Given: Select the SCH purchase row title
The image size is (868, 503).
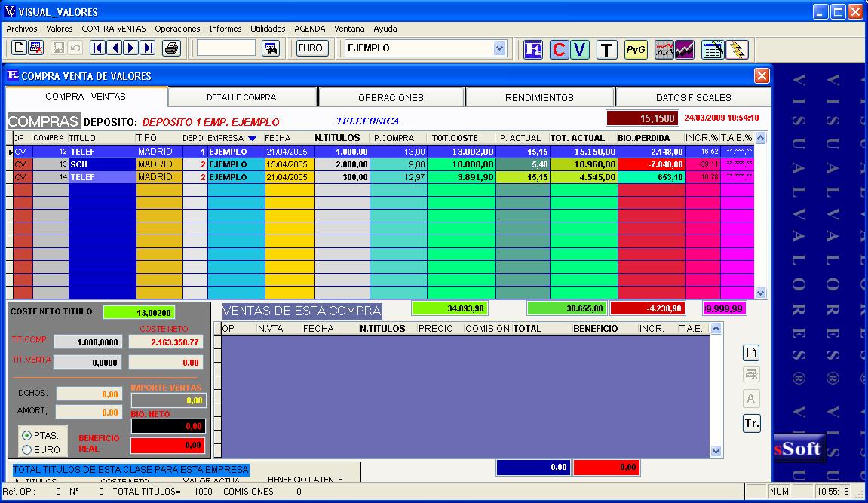Looking at the screenshot, I should point(102,164).
